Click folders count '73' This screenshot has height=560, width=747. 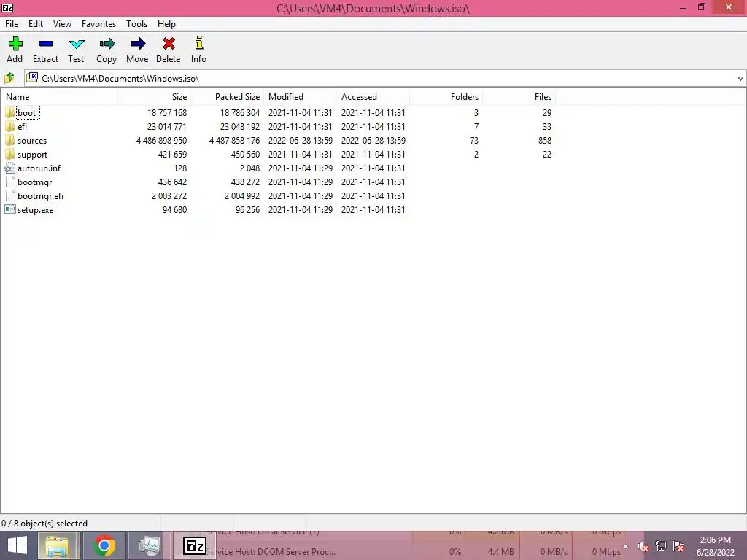(x=473, y=141)
